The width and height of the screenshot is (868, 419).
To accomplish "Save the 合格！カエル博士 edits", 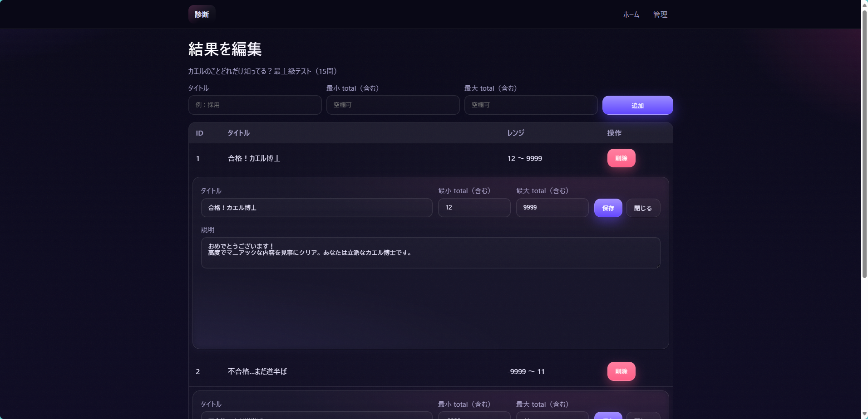I will (608, 208).
